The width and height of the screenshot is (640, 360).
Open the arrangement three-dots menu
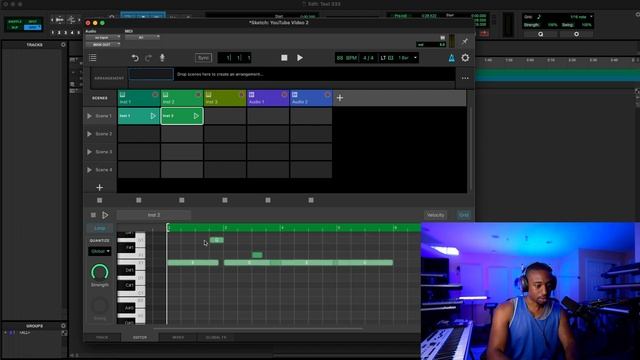(465, 78)
